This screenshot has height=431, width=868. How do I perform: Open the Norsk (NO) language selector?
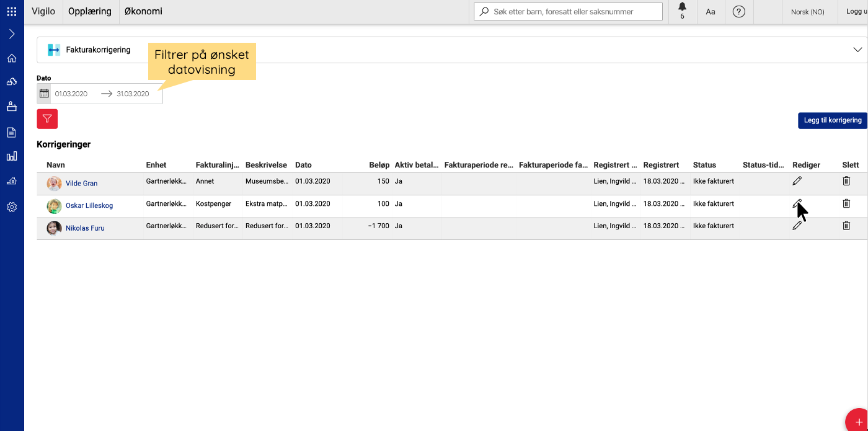click(x=807, y=12)
